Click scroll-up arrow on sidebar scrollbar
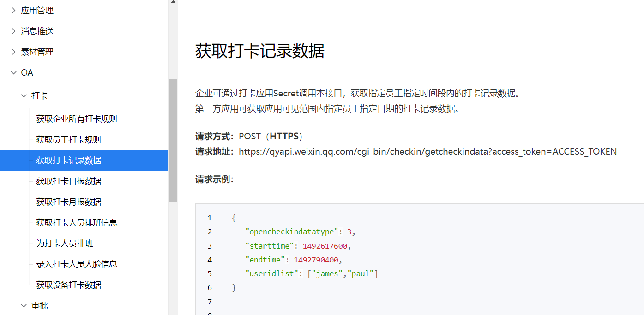This screenshot has height=315, width=644. coord(173,2)
